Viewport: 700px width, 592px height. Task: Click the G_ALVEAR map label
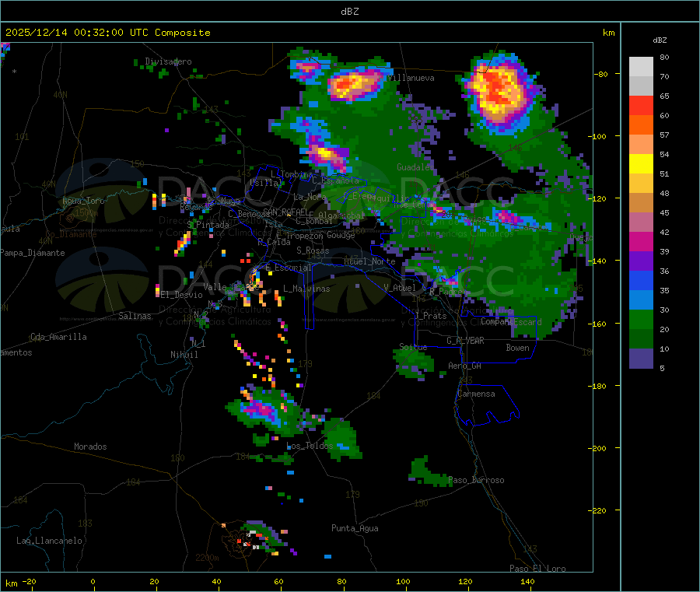(465, 341)
